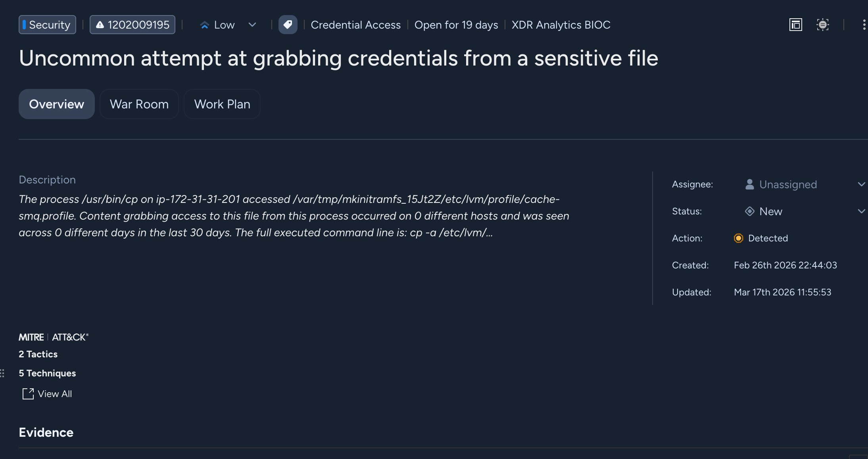
Task: Open the alert tags icon
Action: (288, 25)
